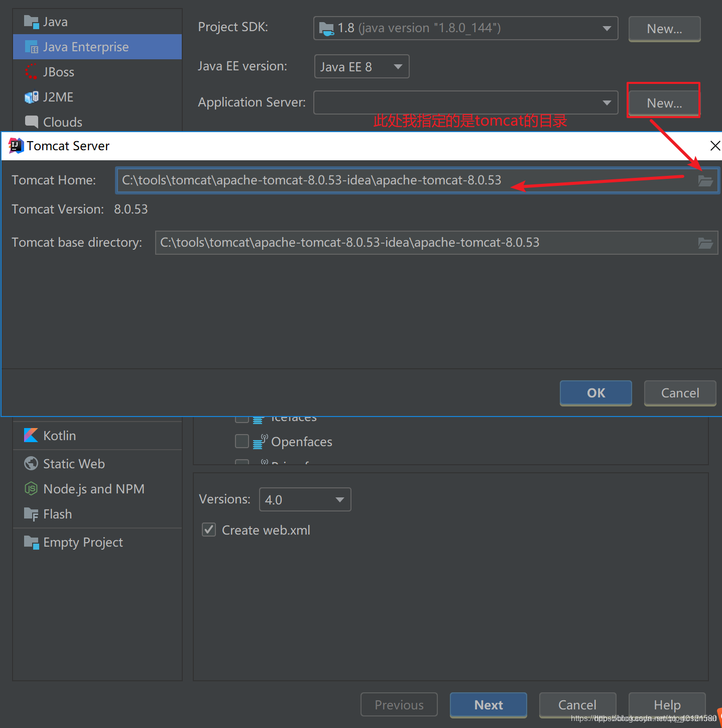Click the Kotlin logo icon
This screenshot has width=722, height=728.
[x=31, y=435]
